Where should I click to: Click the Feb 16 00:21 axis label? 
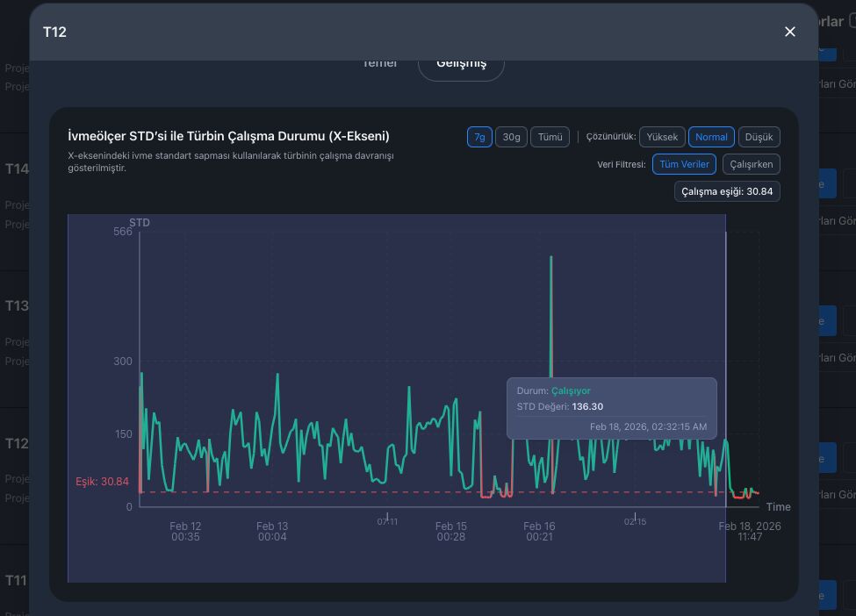pyautogui.click(x=539, y=532)
